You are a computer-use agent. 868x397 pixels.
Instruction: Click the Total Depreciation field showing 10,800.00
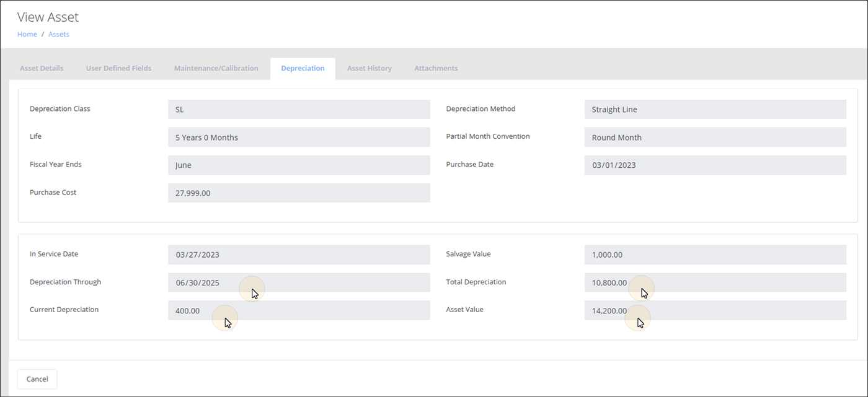coord(715,282)
